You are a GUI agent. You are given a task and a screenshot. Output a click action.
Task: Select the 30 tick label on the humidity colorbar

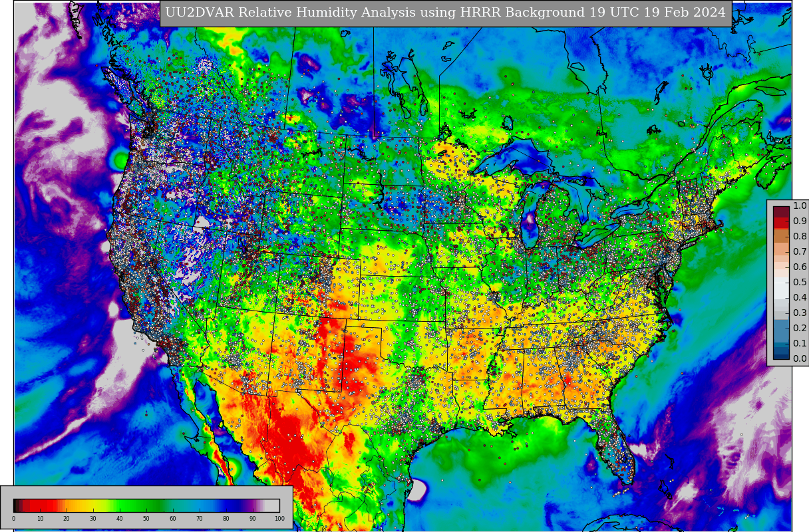click(93, 519)
